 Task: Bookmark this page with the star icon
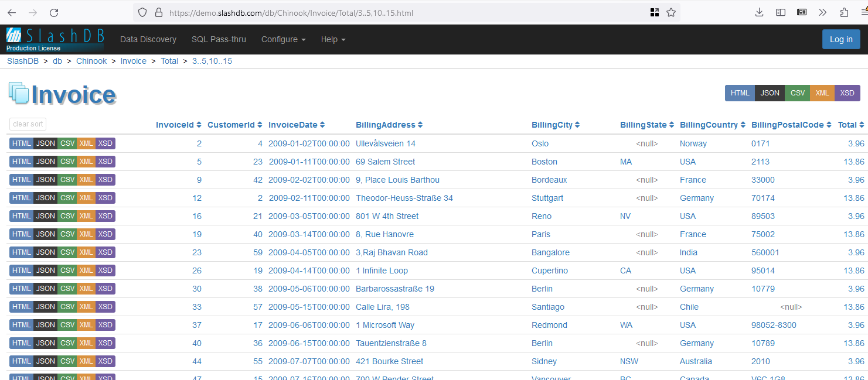(671, 12)
